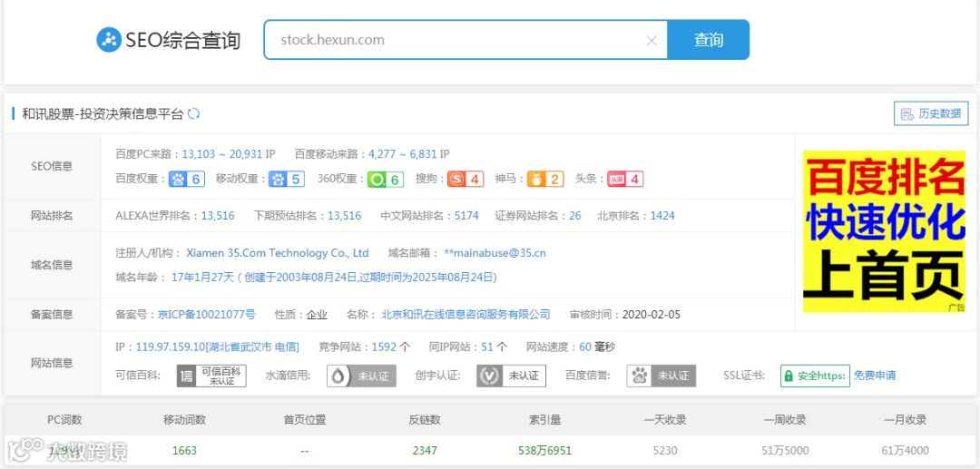Click the PC词数 column header
The width and height of the screenshot is (980, 469).
(x=64, y=420)
